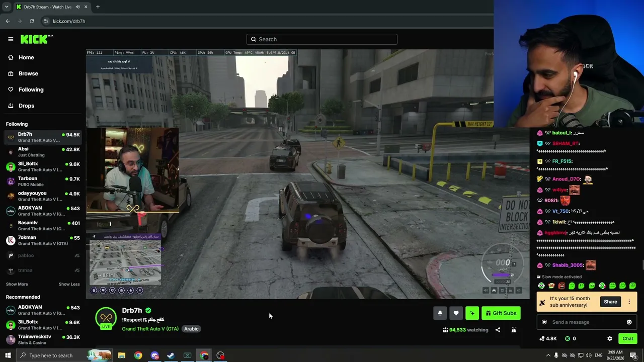View site information icon in address bar

(46, 21)
